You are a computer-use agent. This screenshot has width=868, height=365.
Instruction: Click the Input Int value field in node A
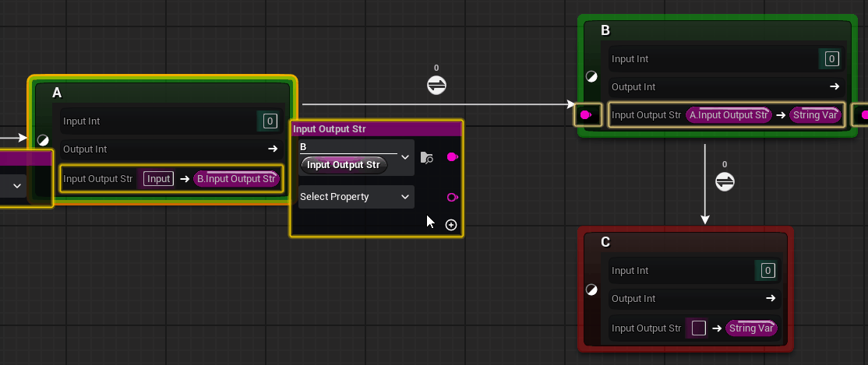(270, 121)
